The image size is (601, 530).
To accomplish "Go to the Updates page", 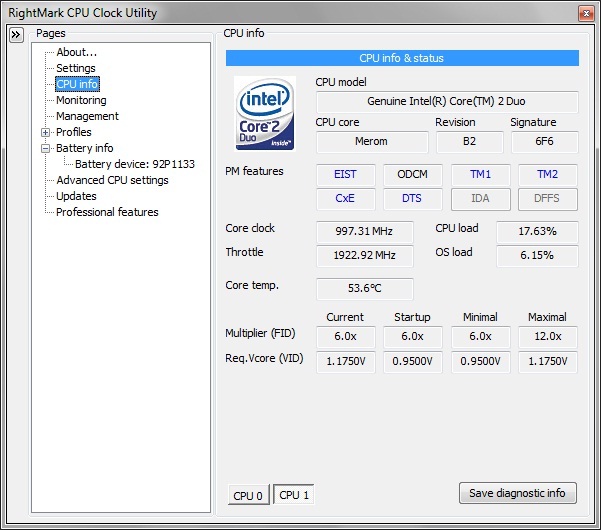I will [x=76, y=196].
